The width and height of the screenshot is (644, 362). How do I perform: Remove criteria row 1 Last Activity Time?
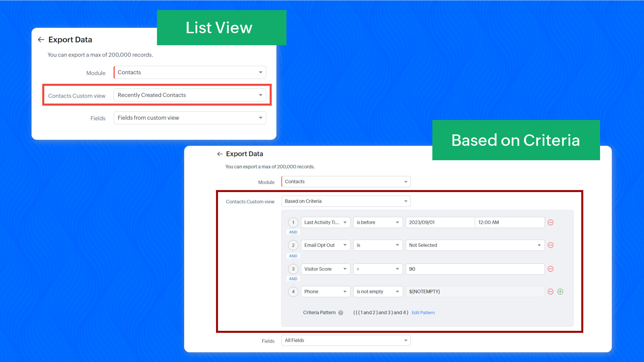coord(550,223)
